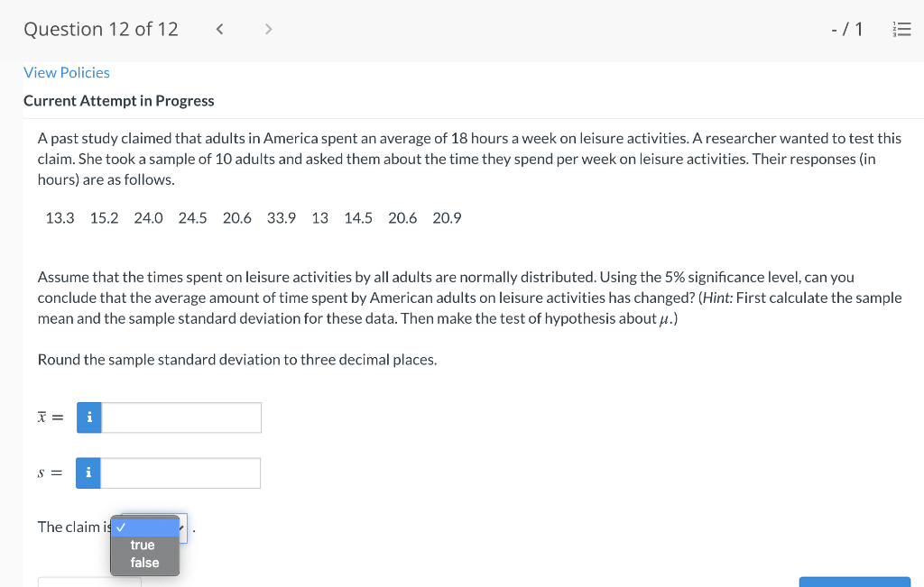Viewport: 924px width, 587px height.
Task: Click the claim dropdown arrow
Action: (x=182, y=527)
